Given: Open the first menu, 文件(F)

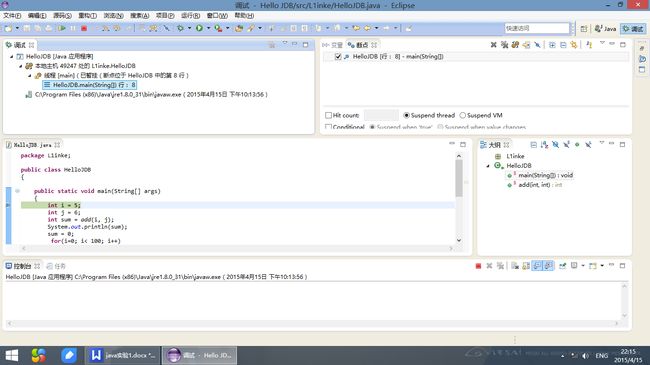Looking at the screenshot, I should [x=12, y=15].
